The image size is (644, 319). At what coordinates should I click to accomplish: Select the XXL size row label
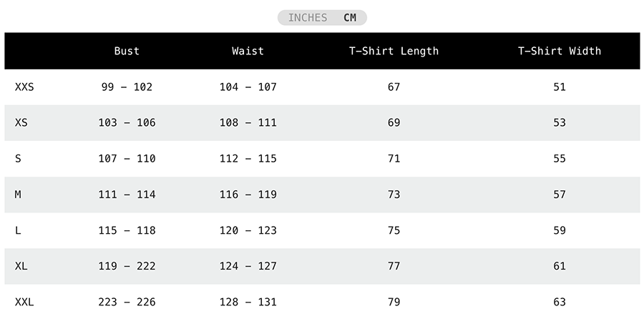[24, 302]
